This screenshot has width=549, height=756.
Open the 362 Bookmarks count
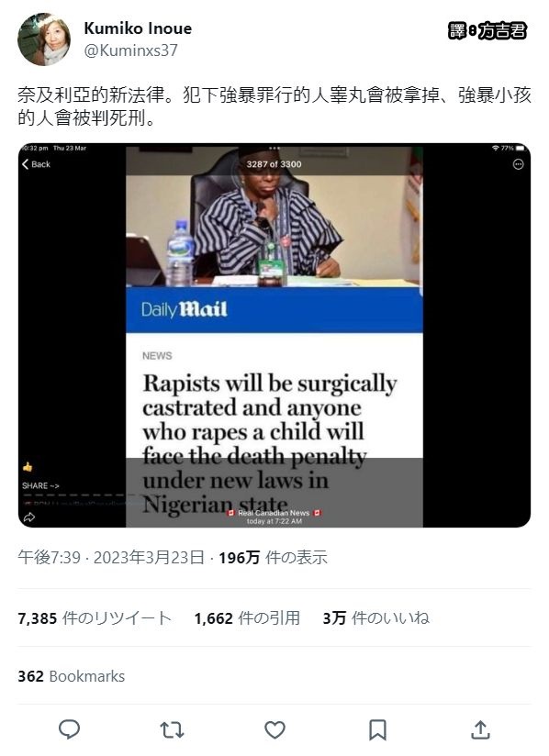pos(72,676)
